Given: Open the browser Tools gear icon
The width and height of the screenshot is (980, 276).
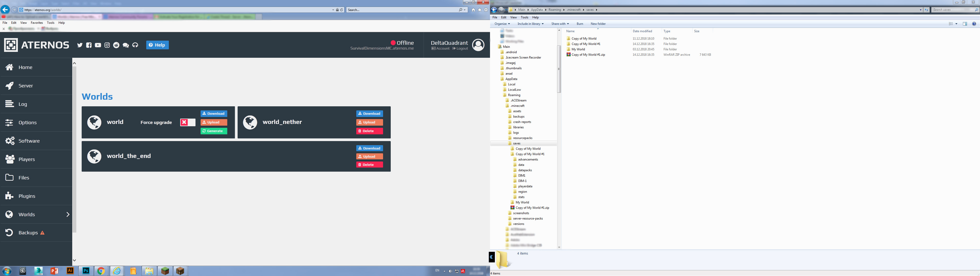Looking at the screenshot, I should tap(486, 10).
